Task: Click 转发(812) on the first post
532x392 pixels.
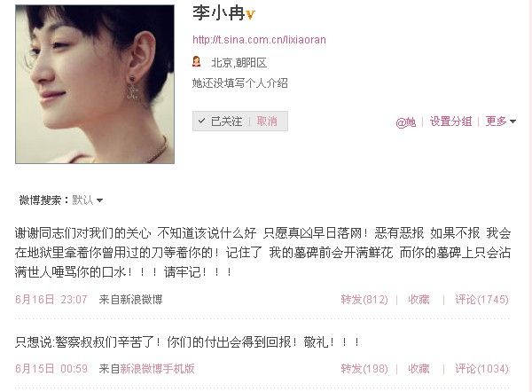Action: 364,300
